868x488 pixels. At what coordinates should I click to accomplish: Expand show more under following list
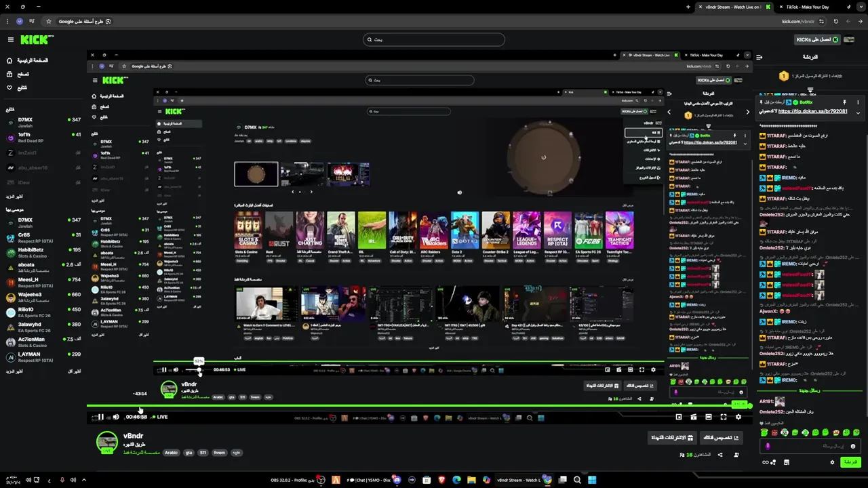(x=14, y=197)
